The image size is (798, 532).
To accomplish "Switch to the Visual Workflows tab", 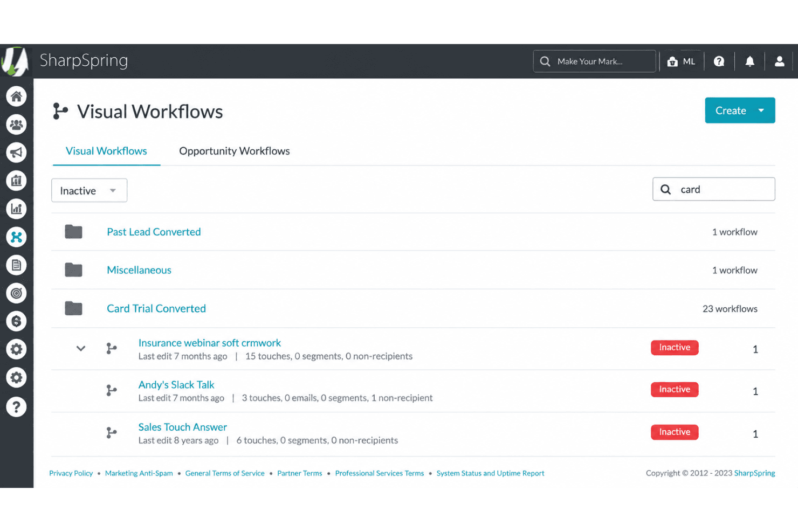I will (106, 151).
